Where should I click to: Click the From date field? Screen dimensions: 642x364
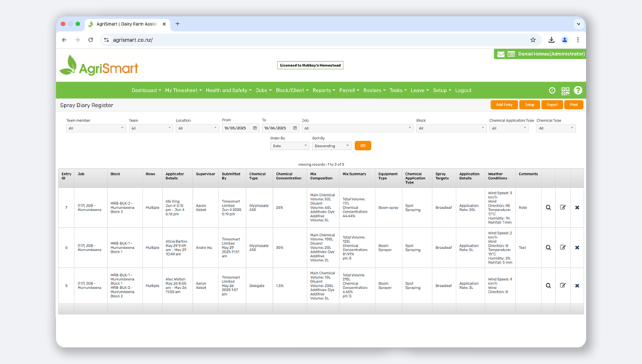240,128
